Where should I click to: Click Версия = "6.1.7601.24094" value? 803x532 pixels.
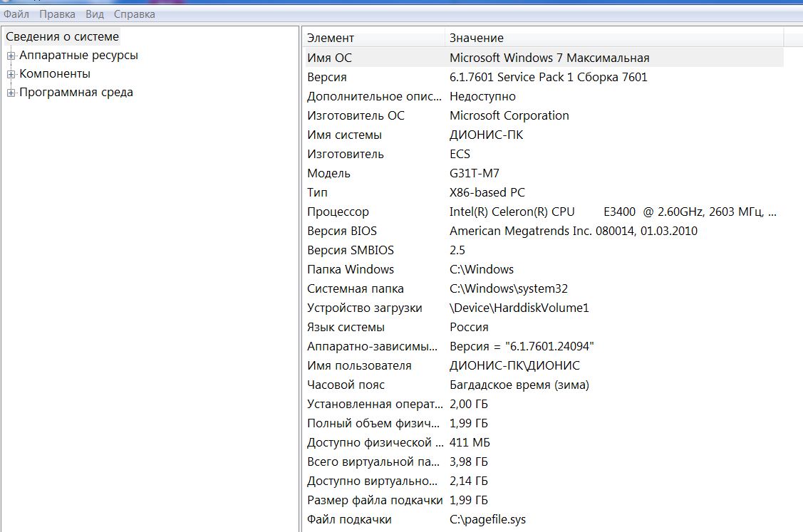pos(522,347)
